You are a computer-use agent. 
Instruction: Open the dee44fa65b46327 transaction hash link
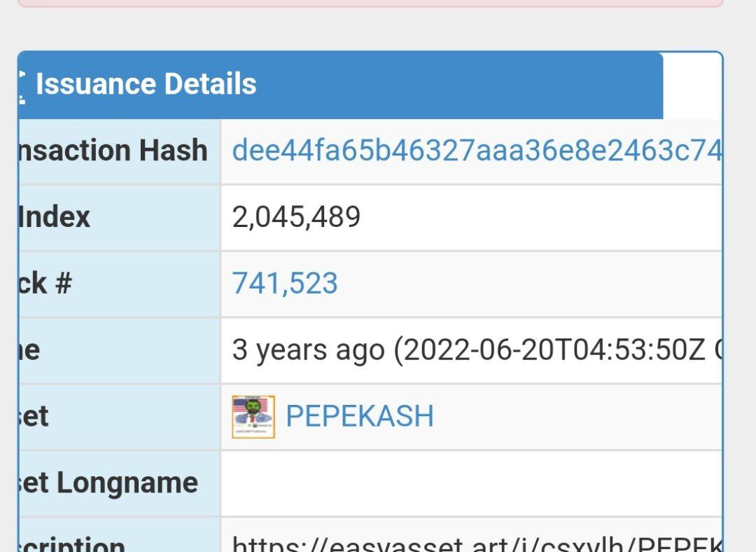(477, 150)
